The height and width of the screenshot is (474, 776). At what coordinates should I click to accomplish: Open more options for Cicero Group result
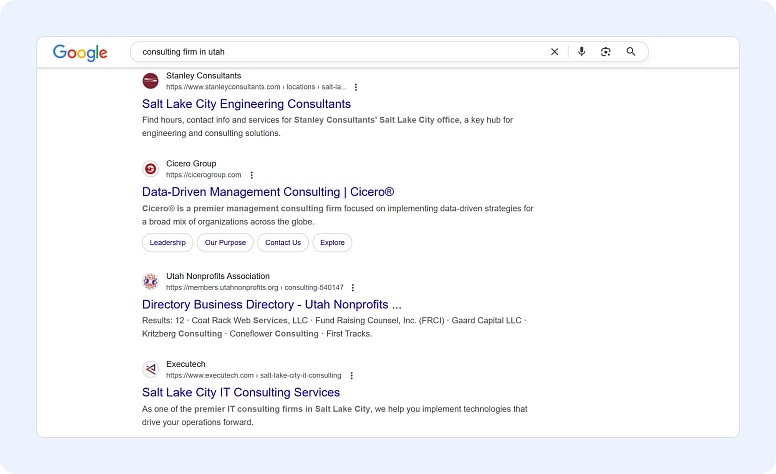pyautogui.click(x=252, y=175)
